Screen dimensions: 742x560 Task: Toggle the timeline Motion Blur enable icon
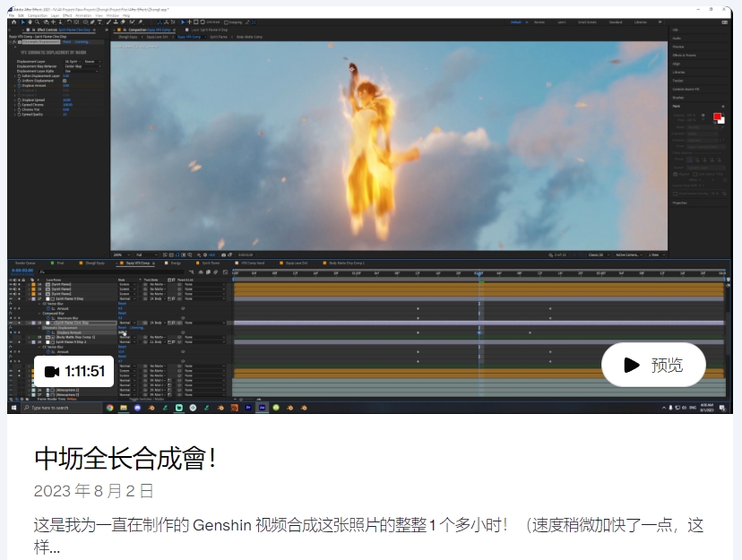pos(216,272)
